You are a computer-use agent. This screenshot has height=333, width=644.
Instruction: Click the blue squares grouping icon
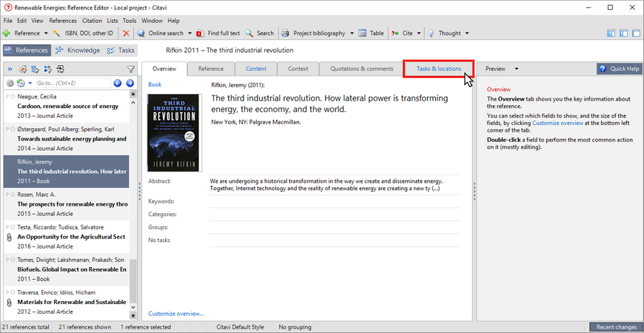pos(47,69)
